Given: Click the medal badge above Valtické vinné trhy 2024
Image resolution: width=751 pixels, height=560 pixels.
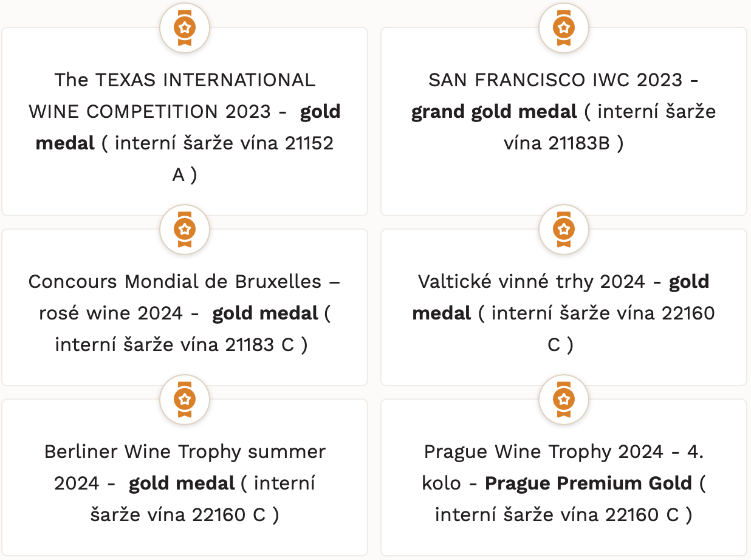Looking at the screenshot, I should [x=564, y=230].
